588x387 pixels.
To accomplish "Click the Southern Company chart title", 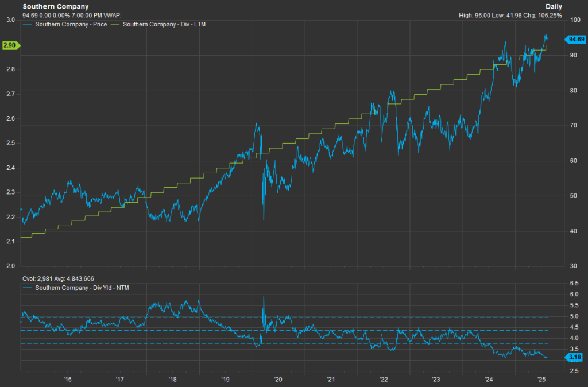I will click(55, 6).
